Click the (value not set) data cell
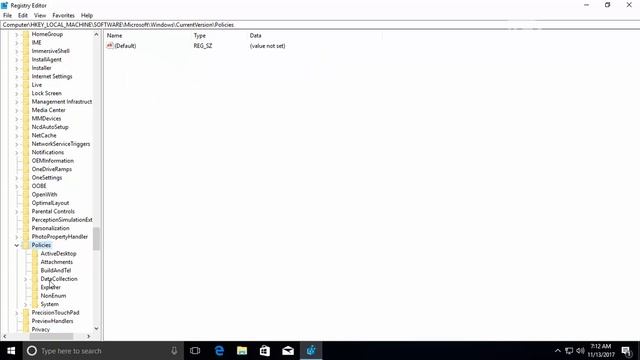 pyautogui.click(x=267, y=46)
